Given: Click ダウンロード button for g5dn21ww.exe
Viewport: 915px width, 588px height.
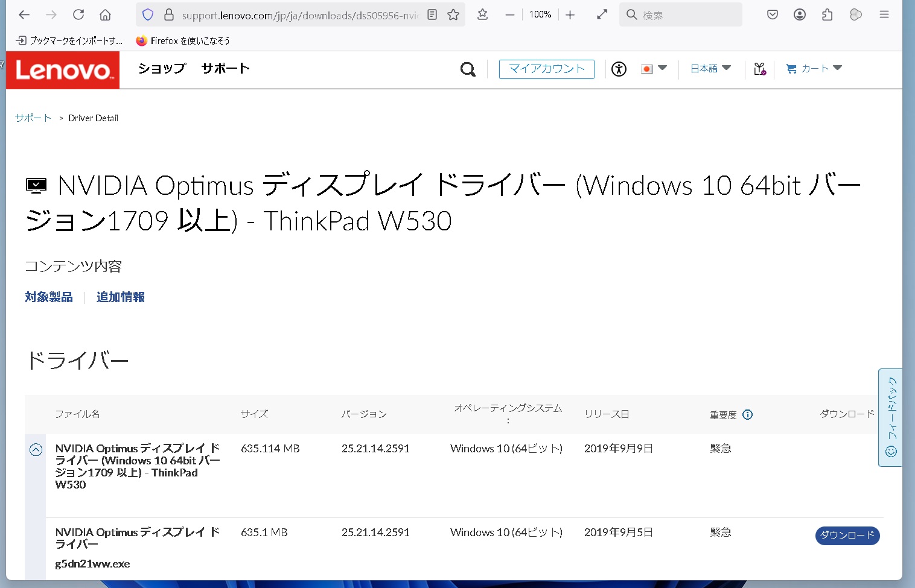Looking at the screenshot, I should pyautogui.click(x=847, y=535).
